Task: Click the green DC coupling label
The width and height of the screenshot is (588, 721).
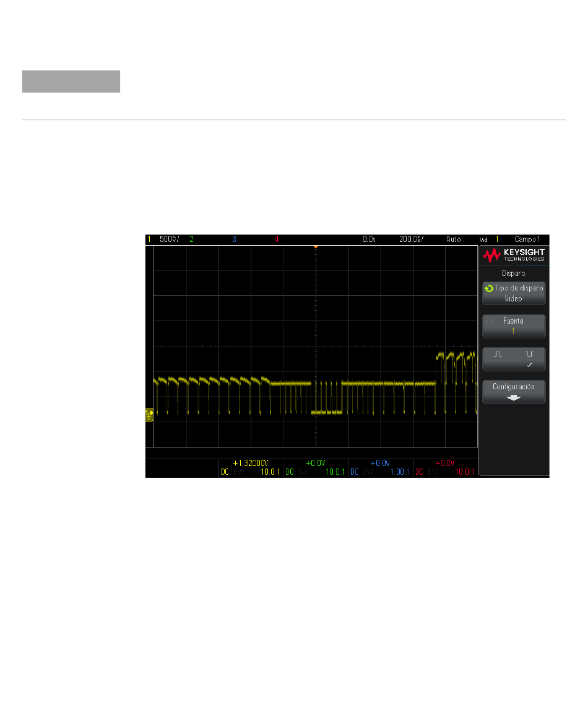Action: [290, 472]
